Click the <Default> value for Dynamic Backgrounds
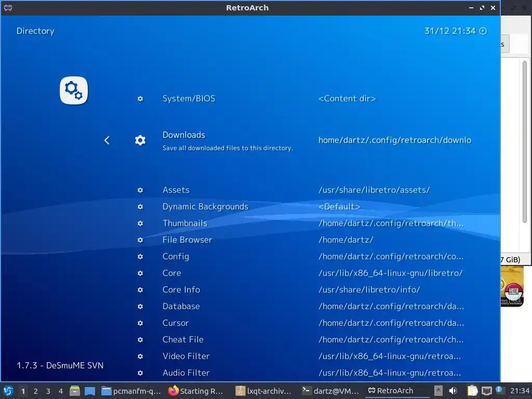 [x=339, y=207]
